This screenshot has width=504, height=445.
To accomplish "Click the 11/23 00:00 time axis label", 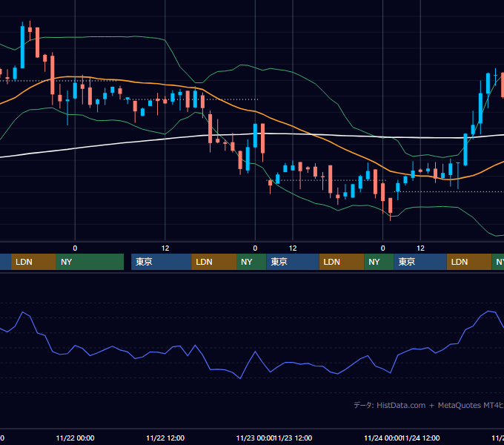I will point(255,438).
